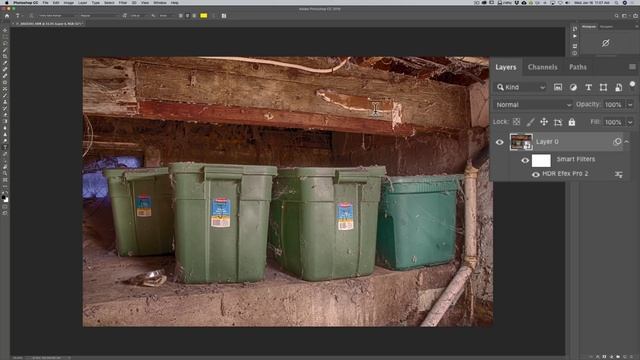Toggle text orientation in options bar
Viewport: 640px width, 360px height.
(x=31, y=16)
